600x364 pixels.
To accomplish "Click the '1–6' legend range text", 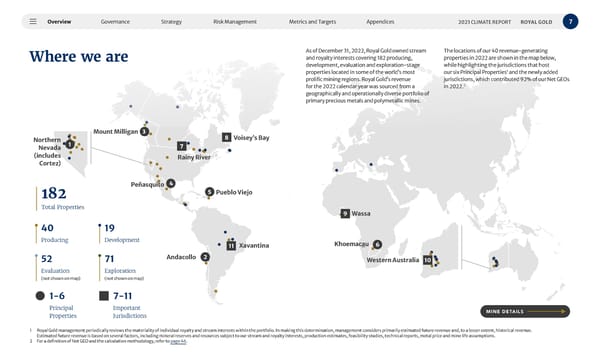I will tap(57, 295).
